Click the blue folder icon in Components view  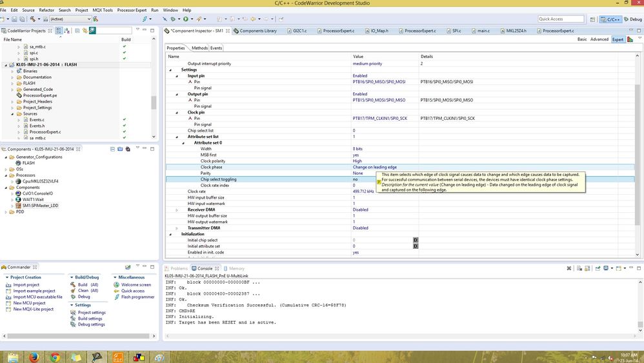120,149
